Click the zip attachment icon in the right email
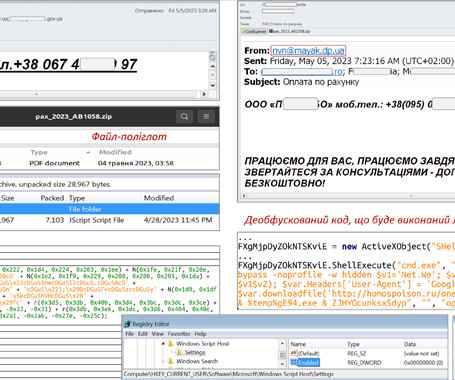 [271, 31]
